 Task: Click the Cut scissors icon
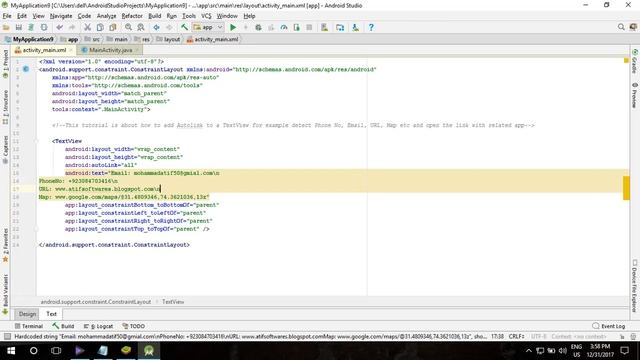tap(87, 27)
